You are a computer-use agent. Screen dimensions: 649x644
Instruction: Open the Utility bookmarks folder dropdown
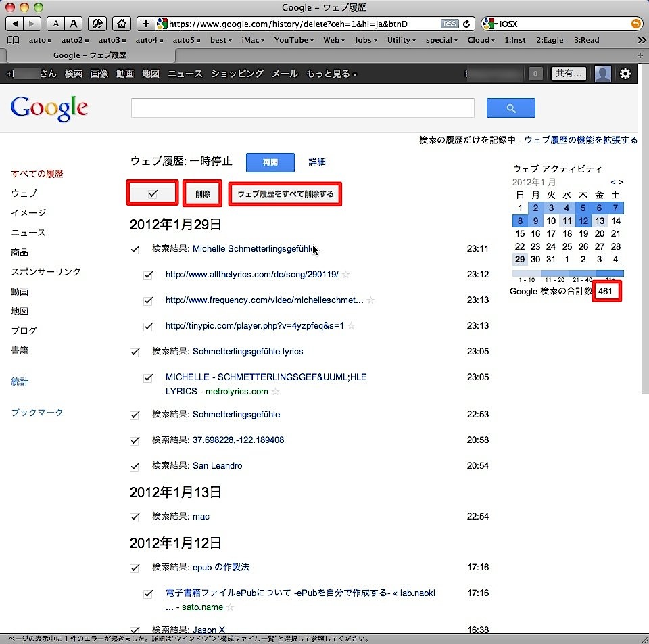pos(402,40)
